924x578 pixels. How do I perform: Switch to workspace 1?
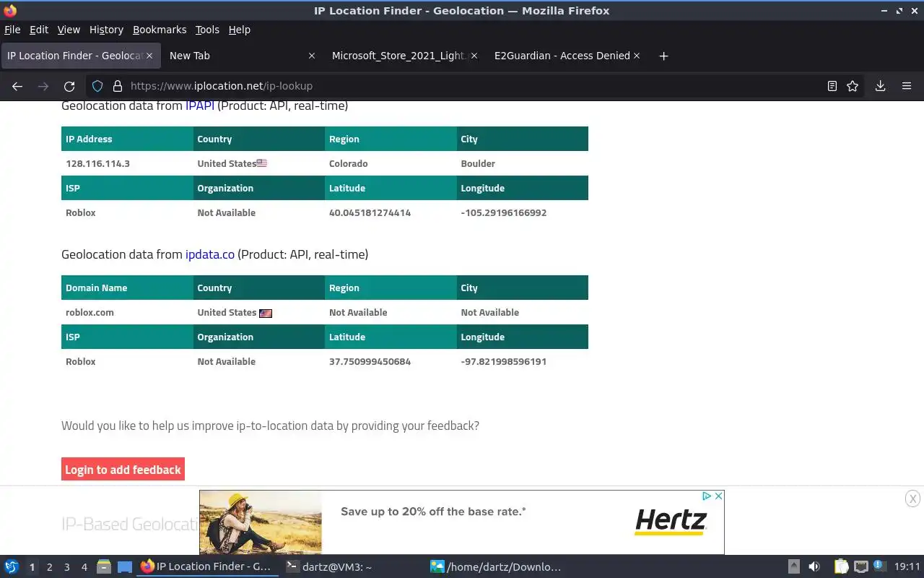tap(32, 567)
